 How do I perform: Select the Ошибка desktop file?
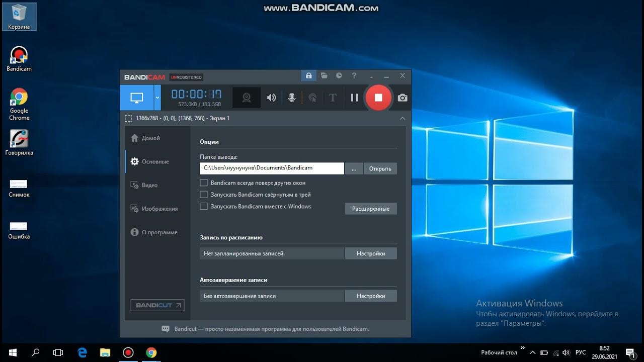19,230
